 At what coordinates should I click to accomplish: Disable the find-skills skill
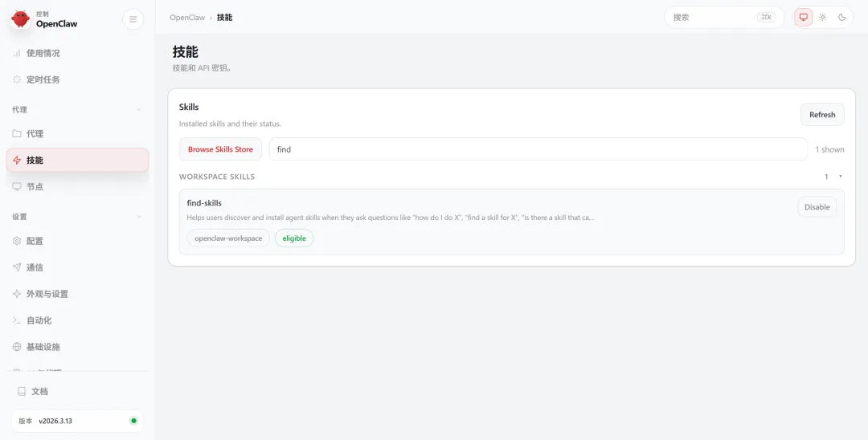point(817,207)
